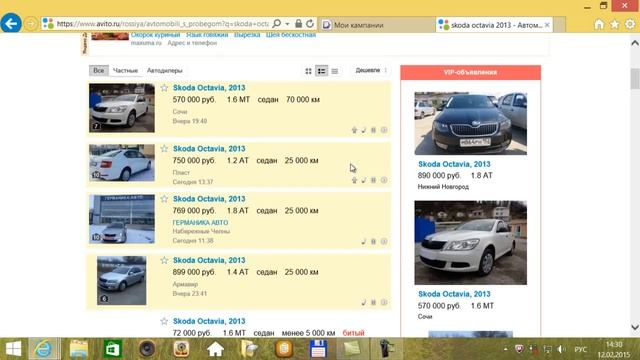Click checkmark icon in 570 000 row
640x360 pixels.
point(364,130)
